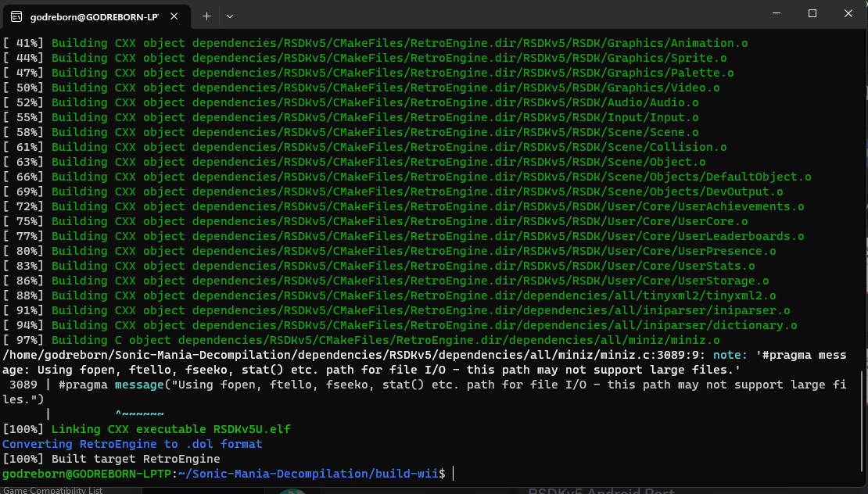Click 'Converting RetroEngine to .dol format' text
Image resolution: width=868 pixels, height=494 pixels.
point(132,444)
